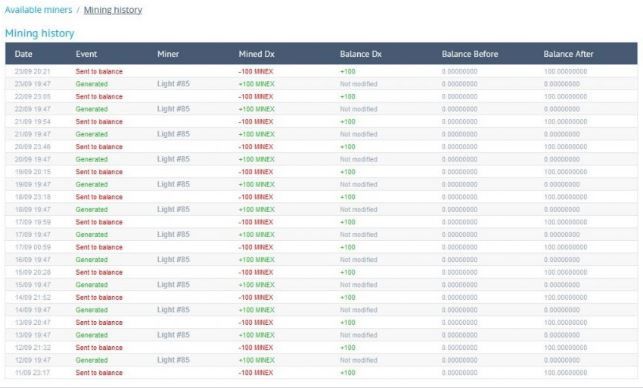Click +100 MINEX in the 22/09 19:47 row

(x=256, y=109)
